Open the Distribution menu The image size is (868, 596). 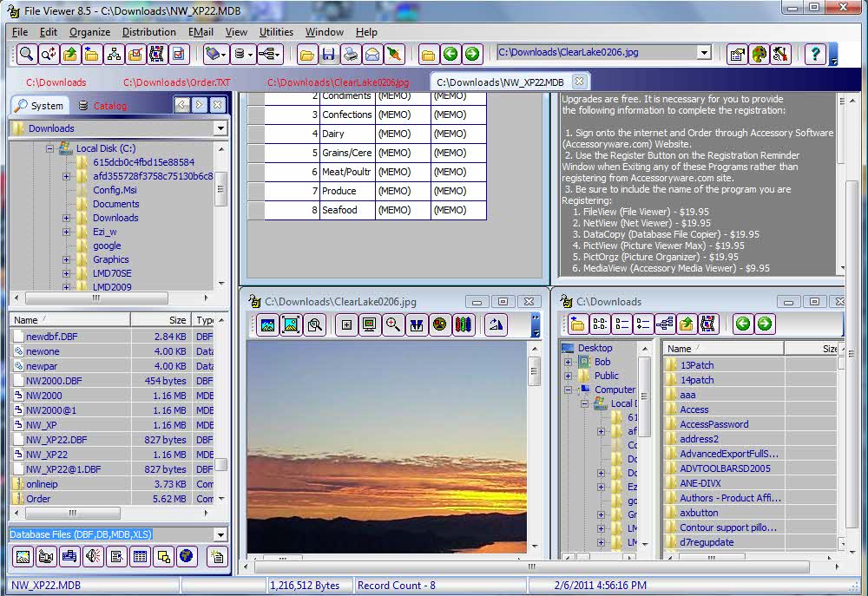148,32
